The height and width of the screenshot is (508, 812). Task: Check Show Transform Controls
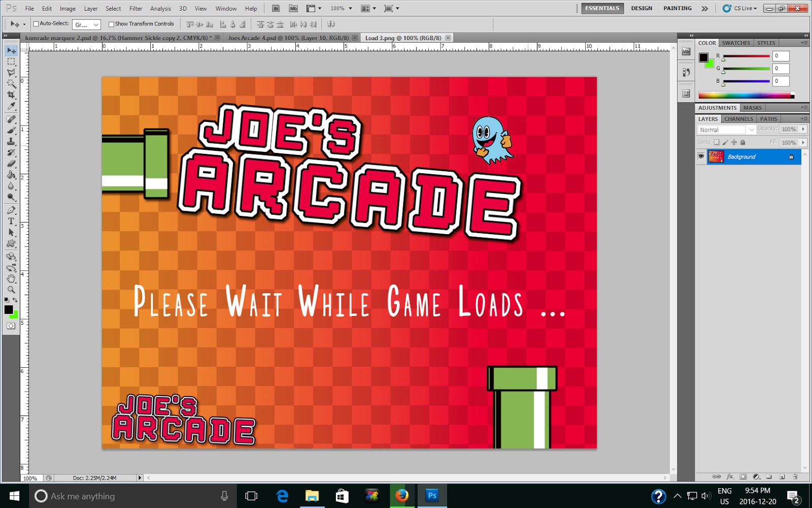[x=111, y=24]
